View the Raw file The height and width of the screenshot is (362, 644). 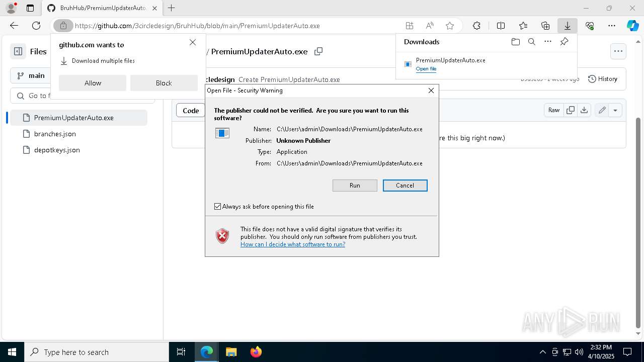(554, 110)
